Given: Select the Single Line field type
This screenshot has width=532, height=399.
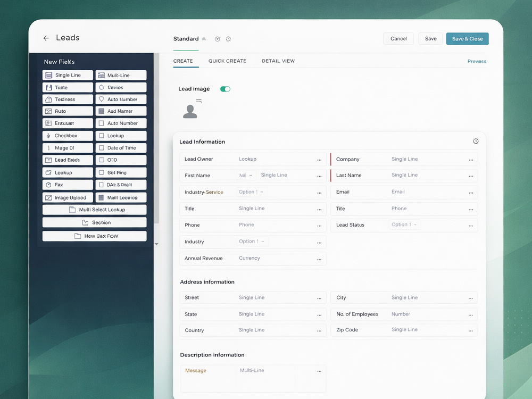Looking at the screenshot, I should [x=68, y=76].
